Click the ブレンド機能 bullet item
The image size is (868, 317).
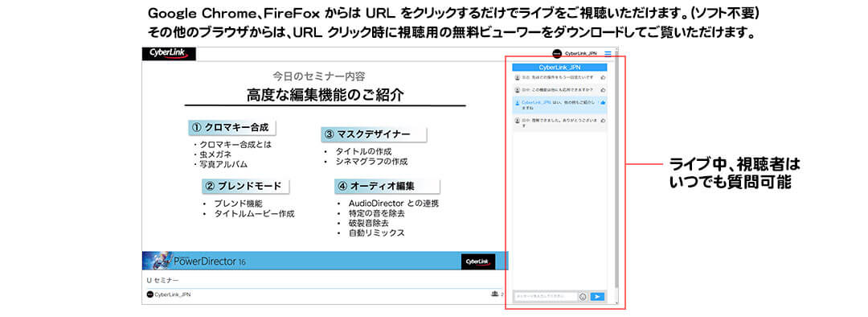point(239,204)
